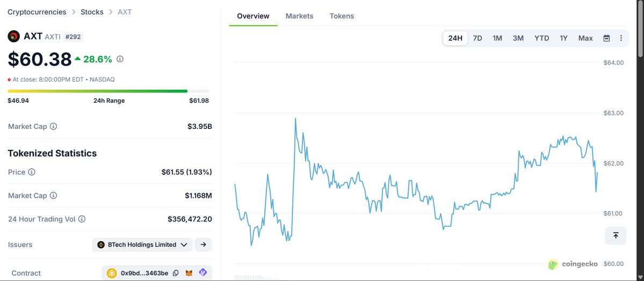Click the AXT logo icon
This screenshot has width=644, height=281.
(x=13, y=36)
